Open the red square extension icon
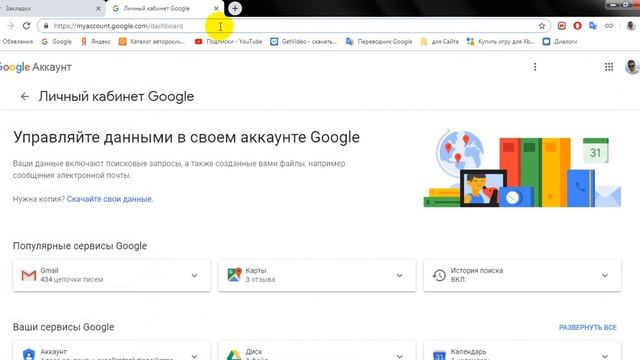Viewport: 640px width, 360px height. [x=562, y=26]
